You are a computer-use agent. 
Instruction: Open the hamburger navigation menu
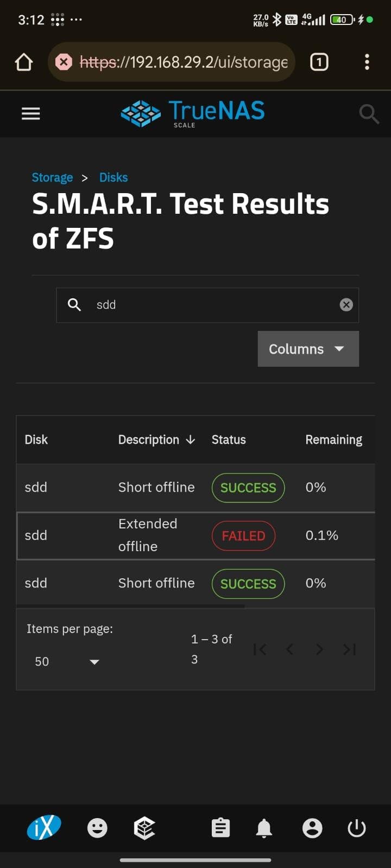pos(31,113)
